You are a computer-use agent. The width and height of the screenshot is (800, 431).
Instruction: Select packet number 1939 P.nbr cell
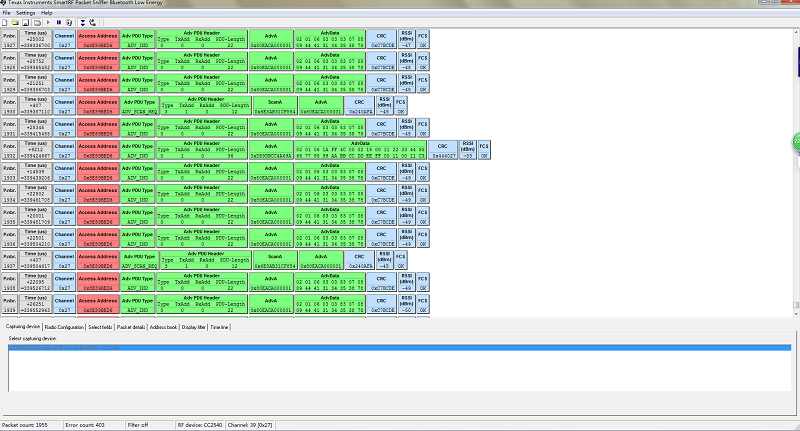pyautogui.click(x=9, y=304)
